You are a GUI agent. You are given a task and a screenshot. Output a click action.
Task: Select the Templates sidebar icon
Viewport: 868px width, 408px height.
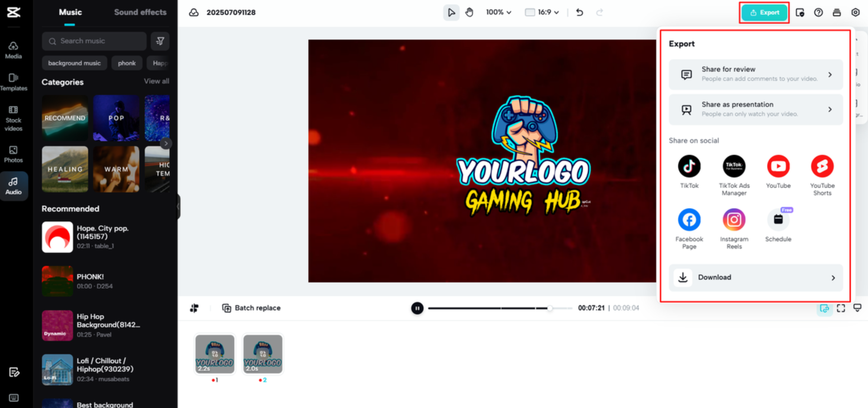14,82
